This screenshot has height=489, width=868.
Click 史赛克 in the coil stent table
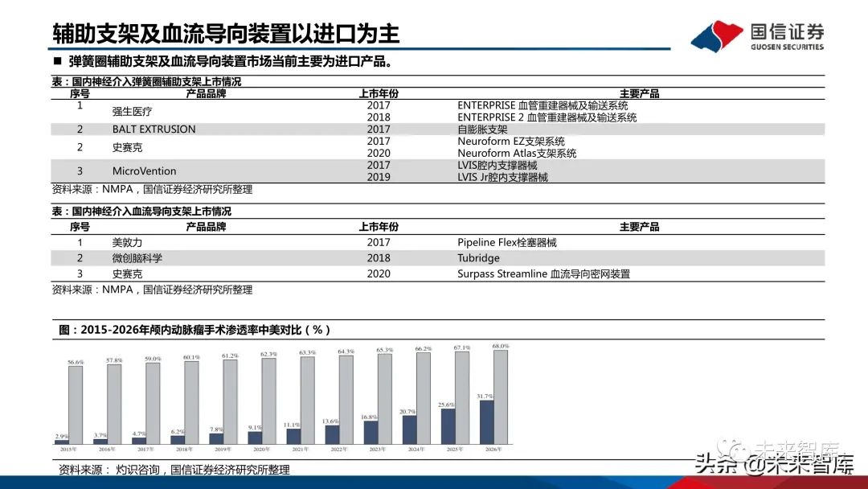tap(127, 147)
